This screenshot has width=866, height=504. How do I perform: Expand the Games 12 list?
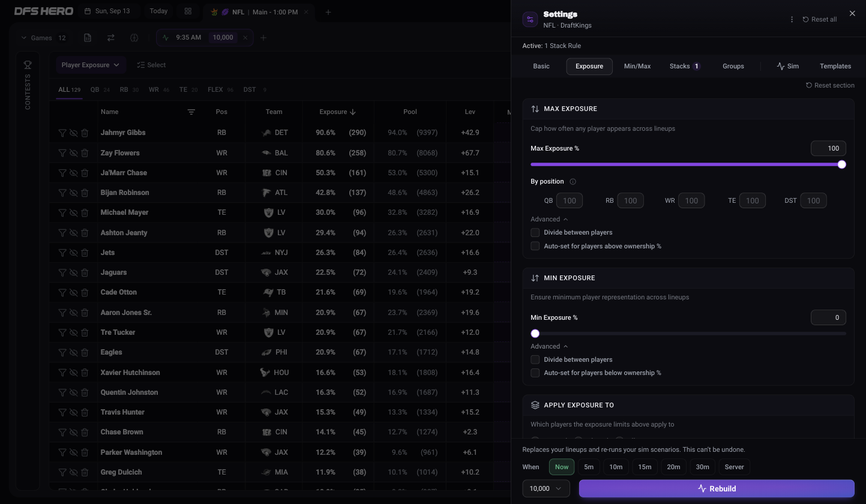44,38
